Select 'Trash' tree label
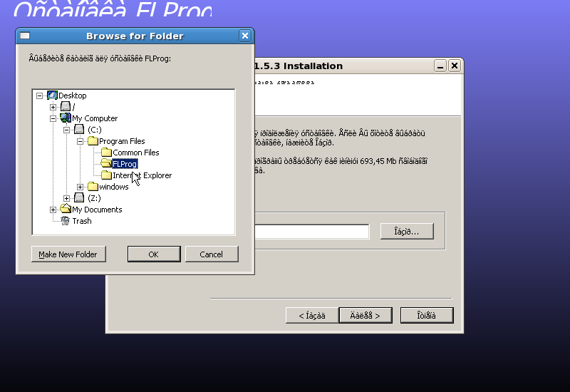Screen dimensions: 570x392 pos(82,221)
